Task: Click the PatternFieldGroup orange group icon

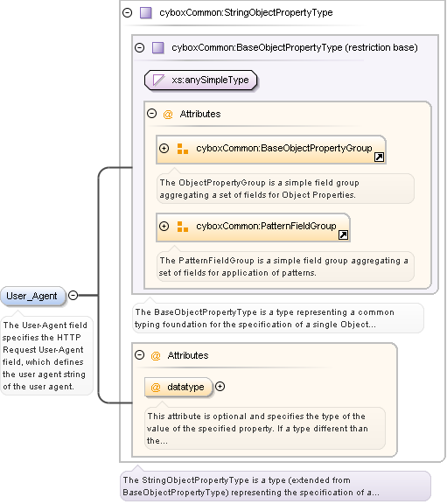Action: (x=183, y=227)
